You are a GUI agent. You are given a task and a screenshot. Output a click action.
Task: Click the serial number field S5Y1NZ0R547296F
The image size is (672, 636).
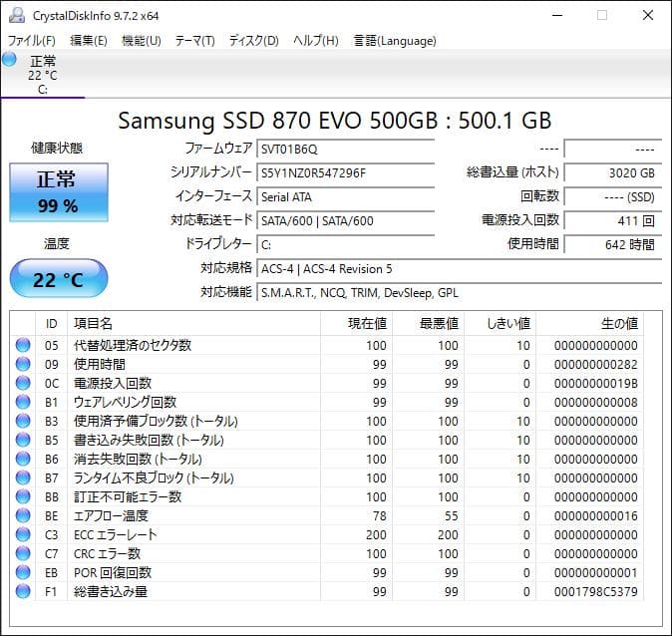pos(345,173)
